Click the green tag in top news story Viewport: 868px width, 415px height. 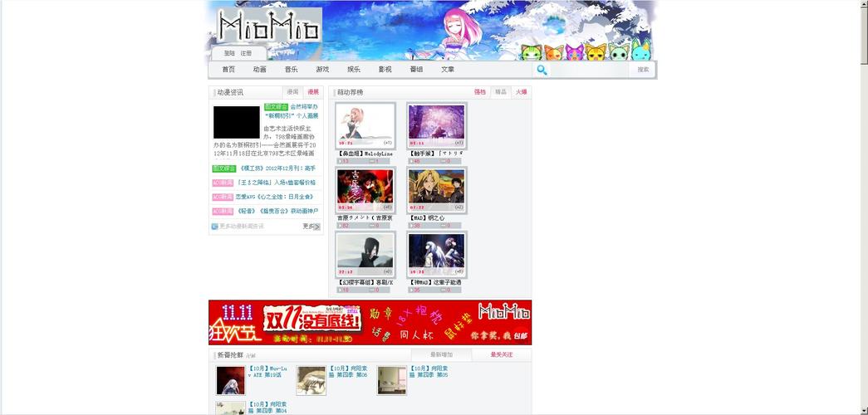[276, 107]
